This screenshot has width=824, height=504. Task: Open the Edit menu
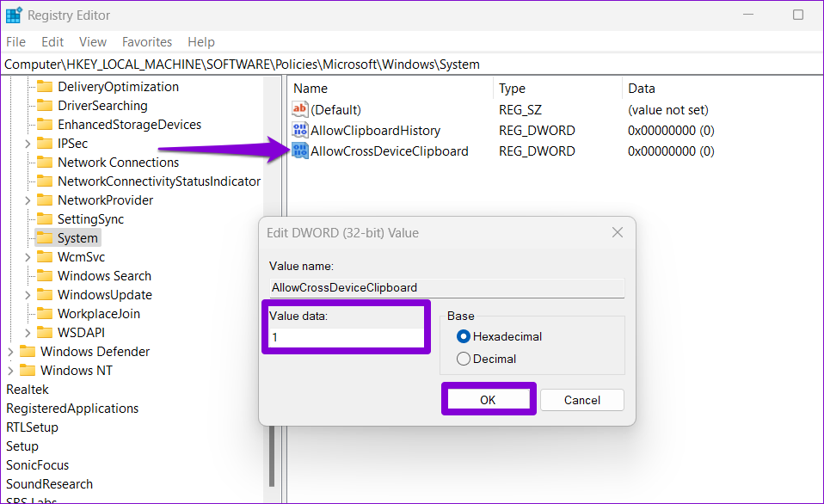pyautogui.click(x=52, y=42)
